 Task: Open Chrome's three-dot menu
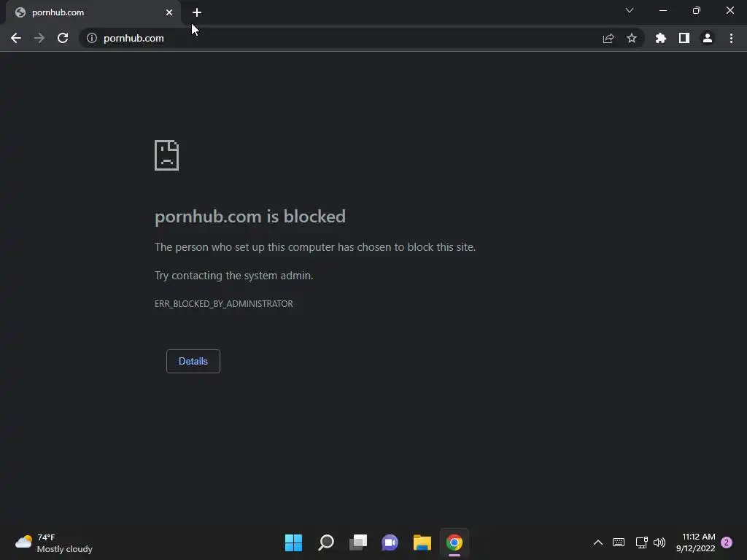pyautogui.click(x=731, y=38)
